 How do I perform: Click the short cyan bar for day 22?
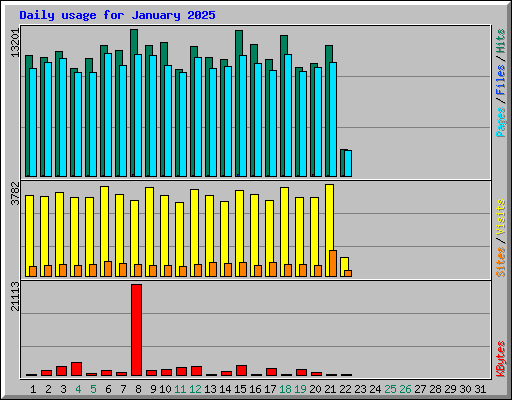click(x=348, y=163)
